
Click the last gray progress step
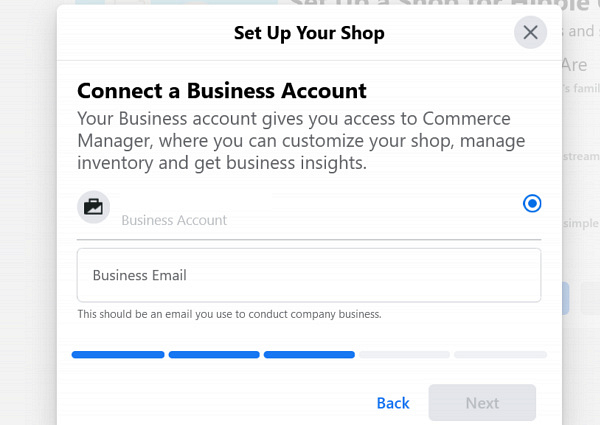500,354
